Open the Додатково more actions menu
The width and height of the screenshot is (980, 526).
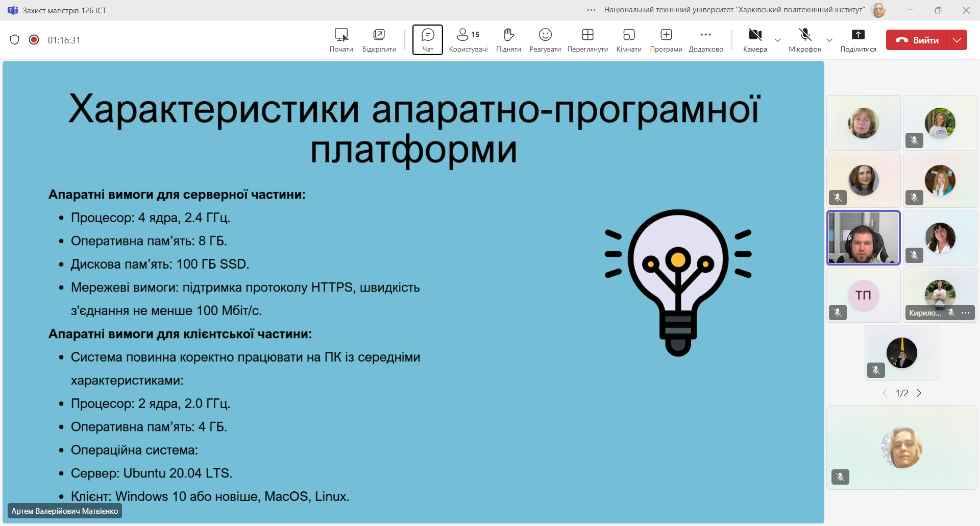[x=705, y=40]
